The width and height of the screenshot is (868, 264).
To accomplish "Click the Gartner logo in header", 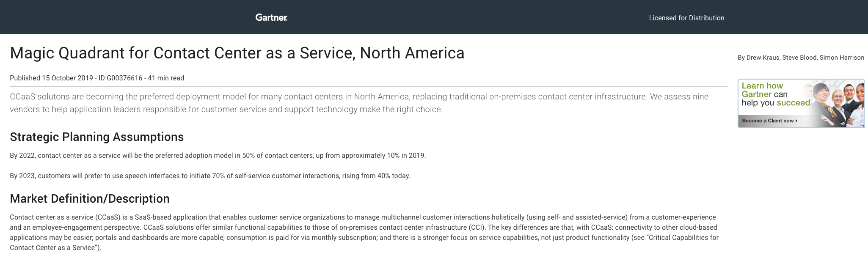I will tap(271, 17).
